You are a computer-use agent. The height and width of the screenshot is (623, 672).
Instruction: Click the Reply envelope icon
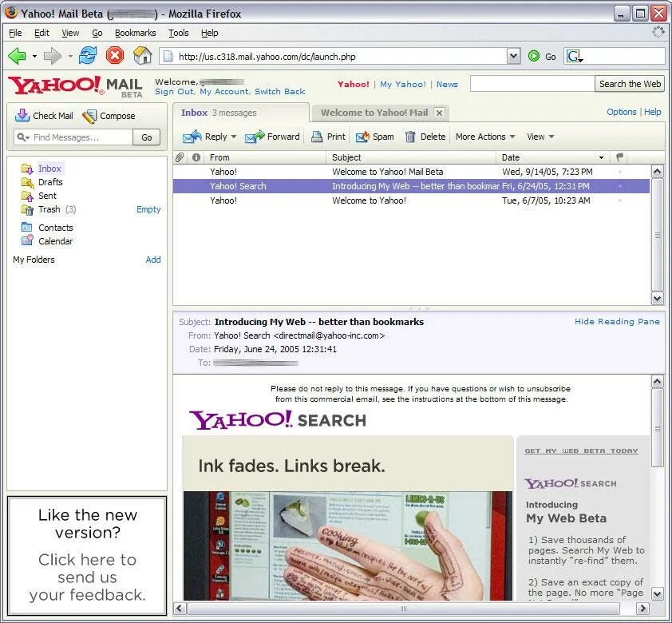tap(192, 137)
